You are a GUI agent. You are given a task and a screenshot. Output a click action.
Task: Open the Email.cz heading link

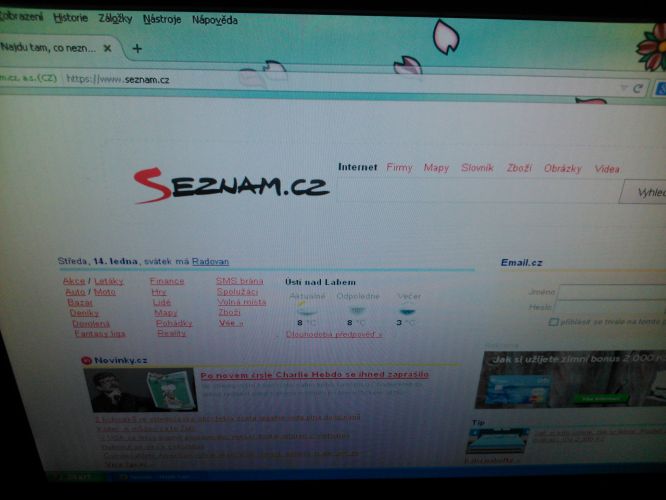522,263
